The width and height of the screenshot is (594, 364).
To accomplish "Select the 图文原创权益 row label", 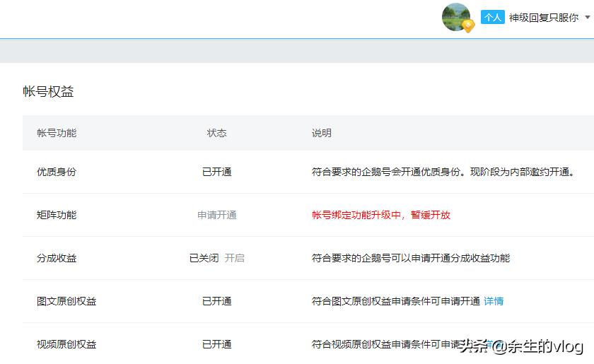I will pos(66,302).
